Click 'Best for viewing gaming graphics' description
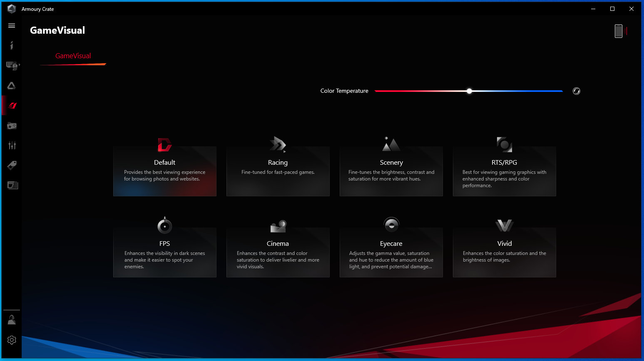The image size is (644, 361). point(504,179)
